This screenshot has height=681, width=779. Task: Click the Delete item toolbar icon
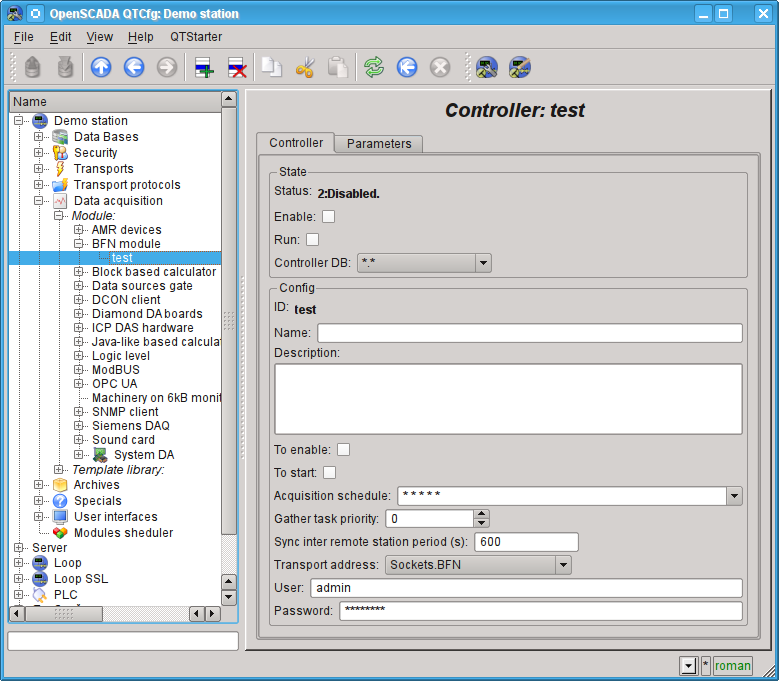(237, 67)
